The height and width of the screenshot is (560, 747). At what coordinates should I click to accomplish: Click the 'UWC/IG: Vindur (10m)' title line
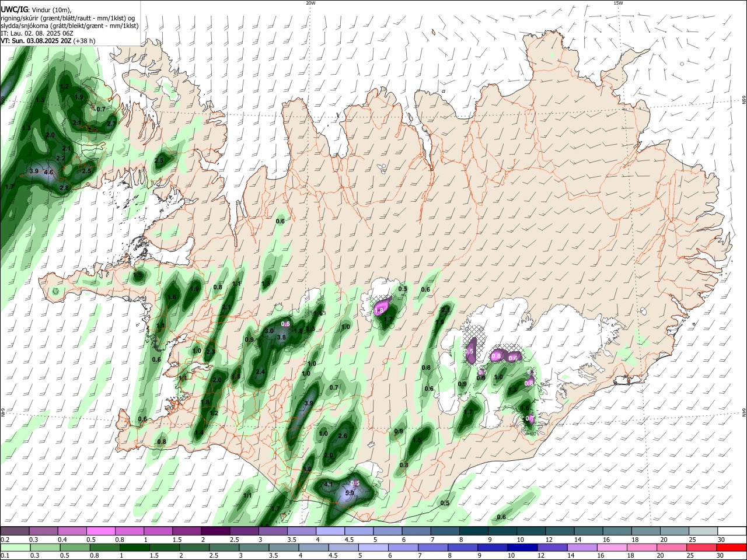click(37, 9)
